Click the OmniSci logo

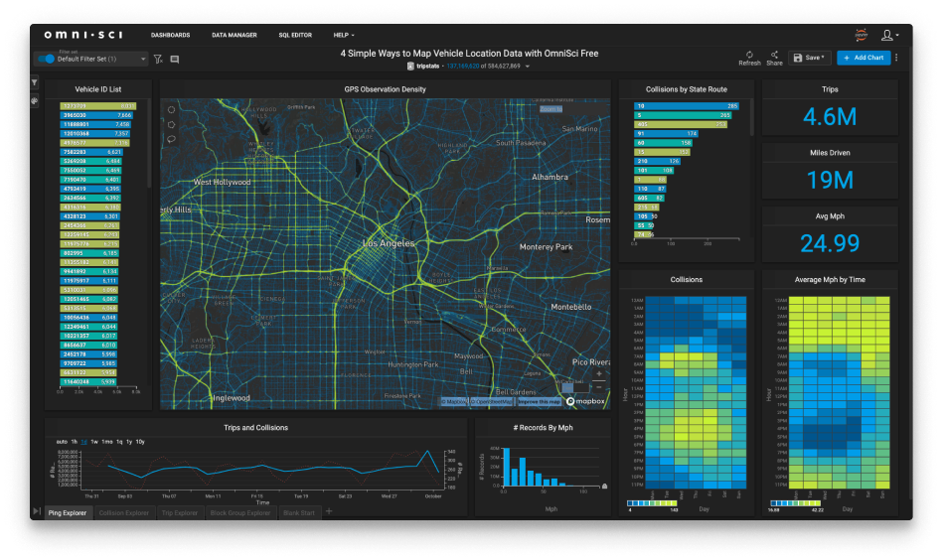click(x=82, y=35)
